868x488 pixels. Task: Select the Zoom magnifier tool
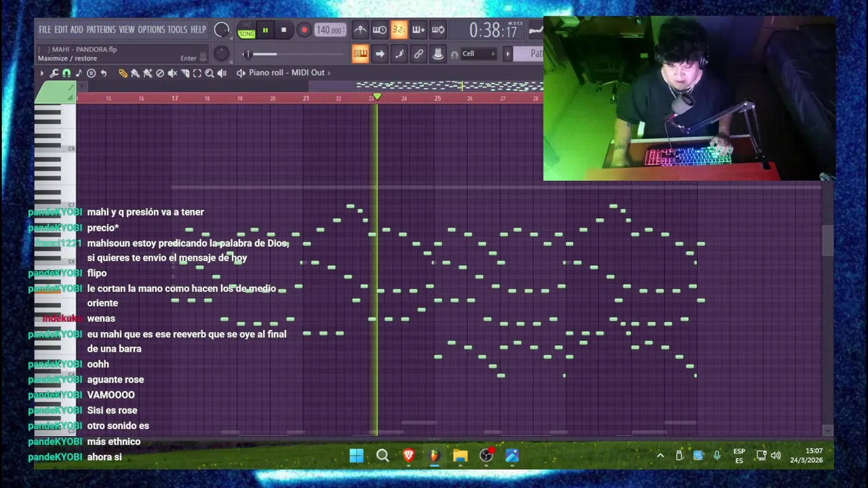210,73
